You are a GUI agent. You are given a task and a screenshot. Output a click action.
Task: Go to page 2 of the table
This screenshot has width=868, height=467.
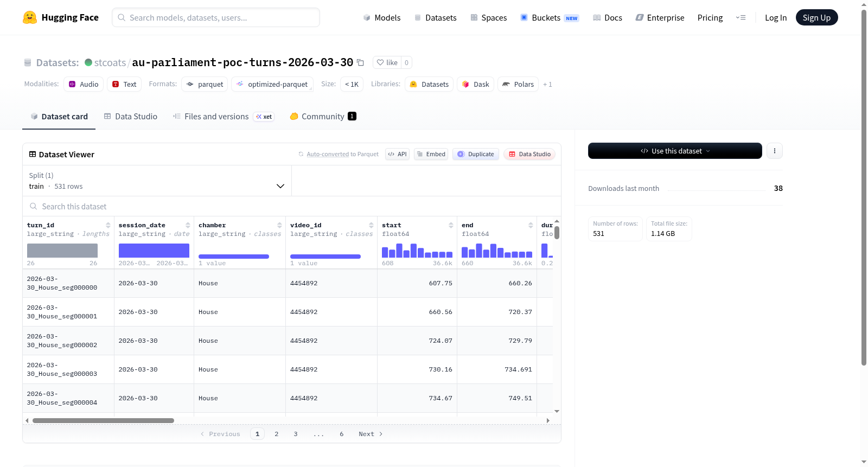[277, 434]
